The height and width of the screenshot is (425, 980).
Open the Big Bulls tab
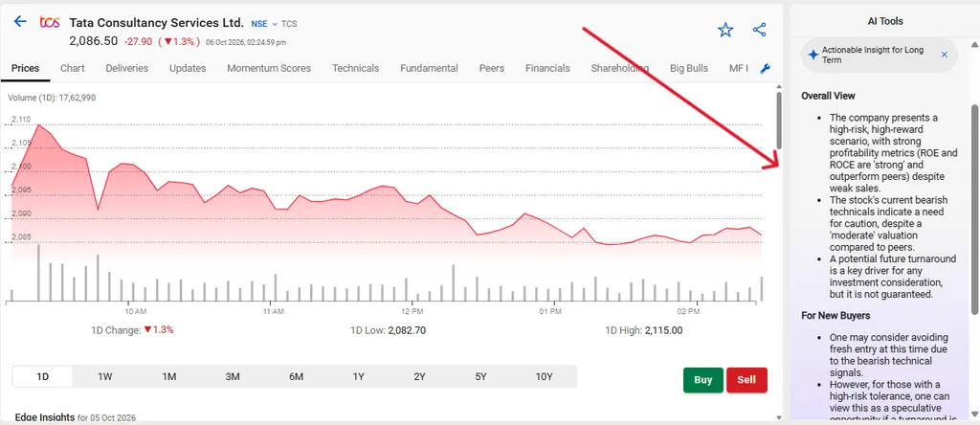pyautogui.click(x=689, y=68)
